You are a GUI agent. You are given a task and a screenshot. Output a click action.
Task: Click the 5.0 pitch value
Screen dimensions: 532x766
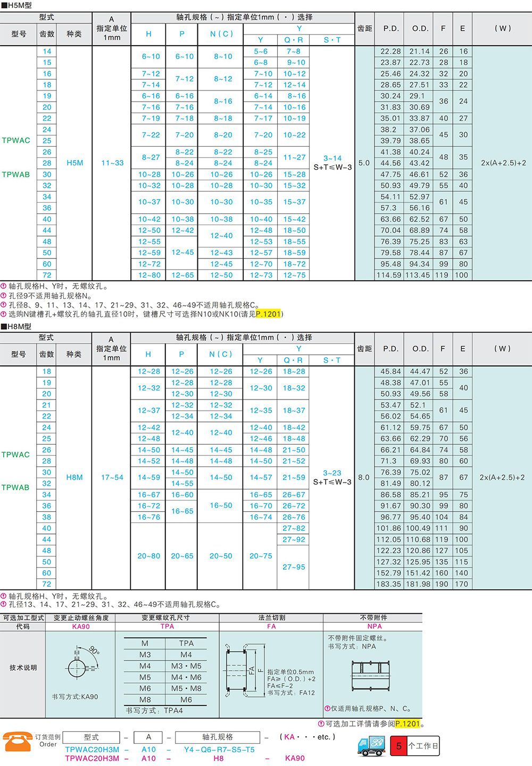coord(364,163)
